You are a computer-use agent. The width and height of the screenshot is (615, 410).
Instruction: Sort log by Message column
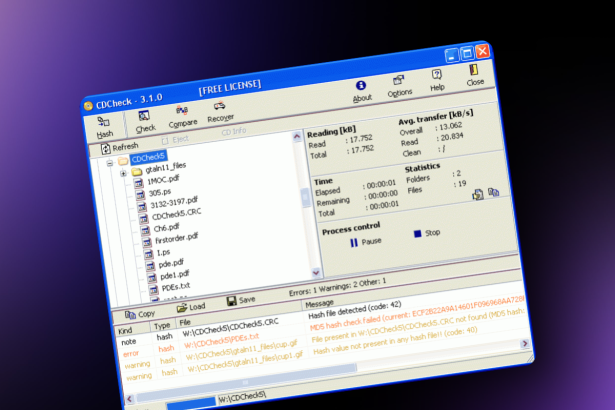click(412, 290)
